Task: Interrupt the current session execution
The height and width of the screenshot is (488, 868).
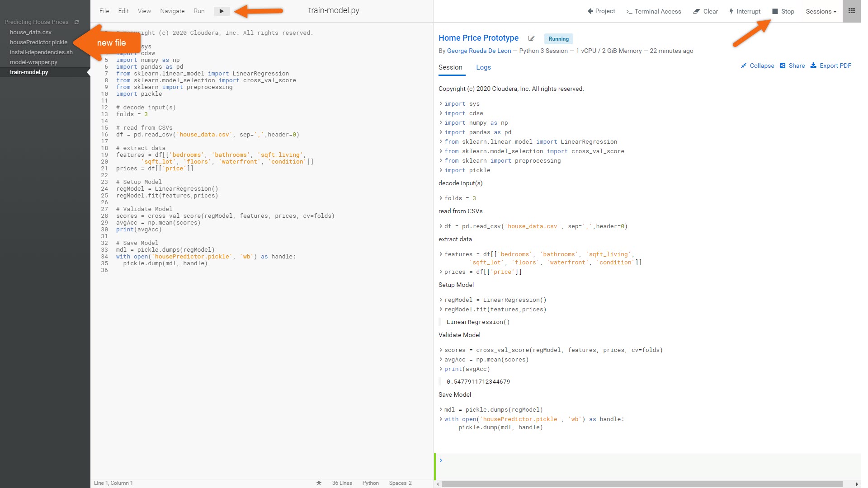Action: click(x=744, y=11)
